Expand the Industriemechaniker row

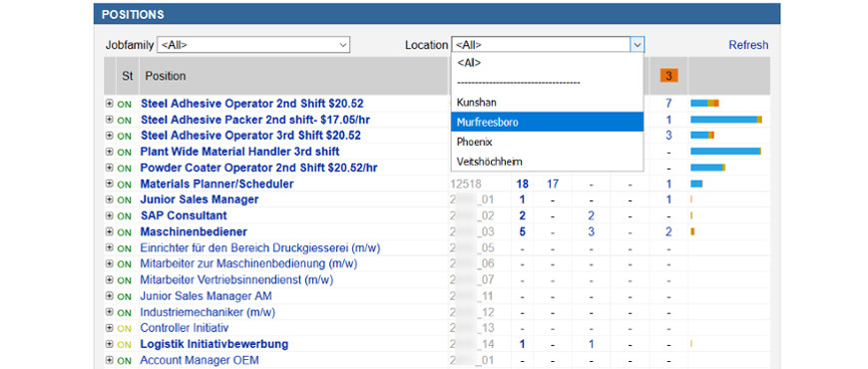coord(109,311)
